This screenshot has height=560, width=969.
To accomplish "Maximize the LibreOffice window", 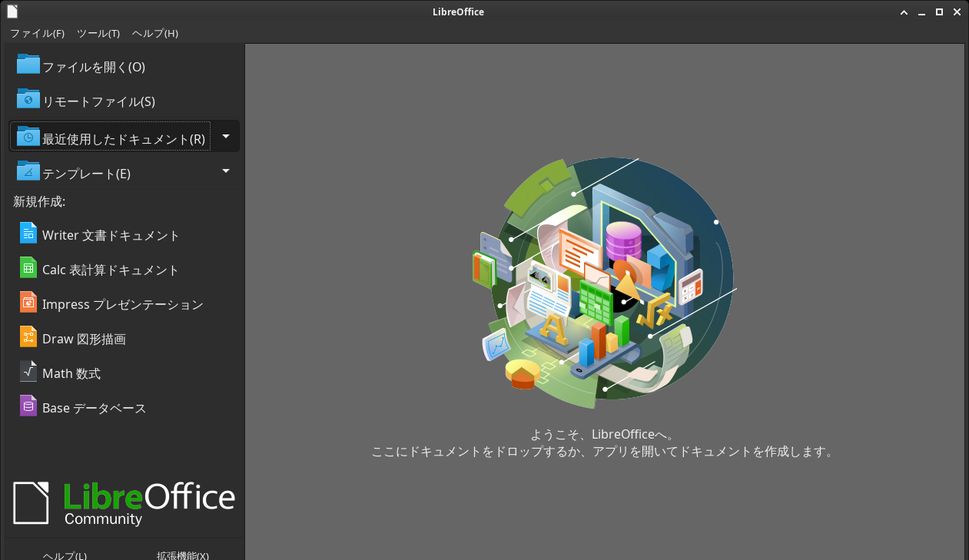I will point(939,12).
